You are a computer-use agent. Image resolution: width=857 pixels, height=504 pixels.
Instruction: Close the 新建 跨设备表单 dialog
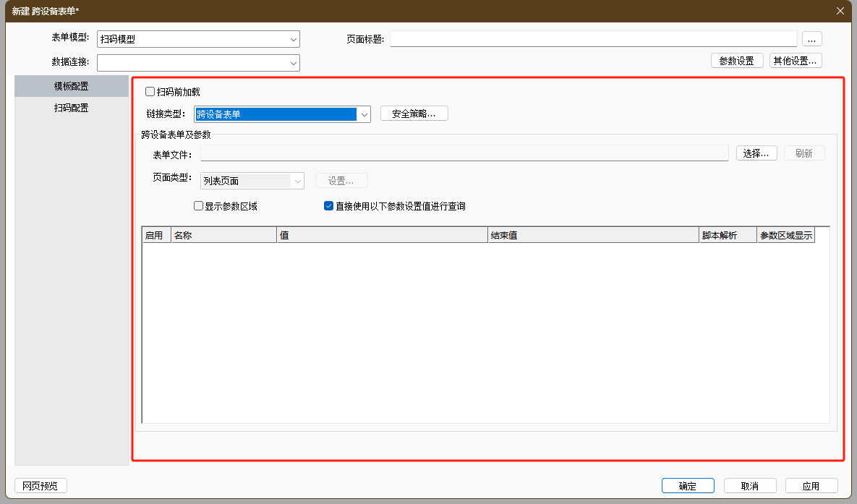point(840,11)
